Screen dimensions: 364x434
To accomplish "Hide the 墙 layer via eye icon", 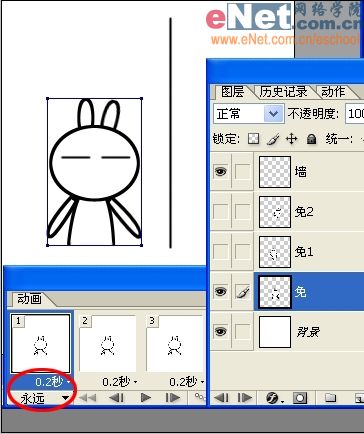I will pos(221,172).
